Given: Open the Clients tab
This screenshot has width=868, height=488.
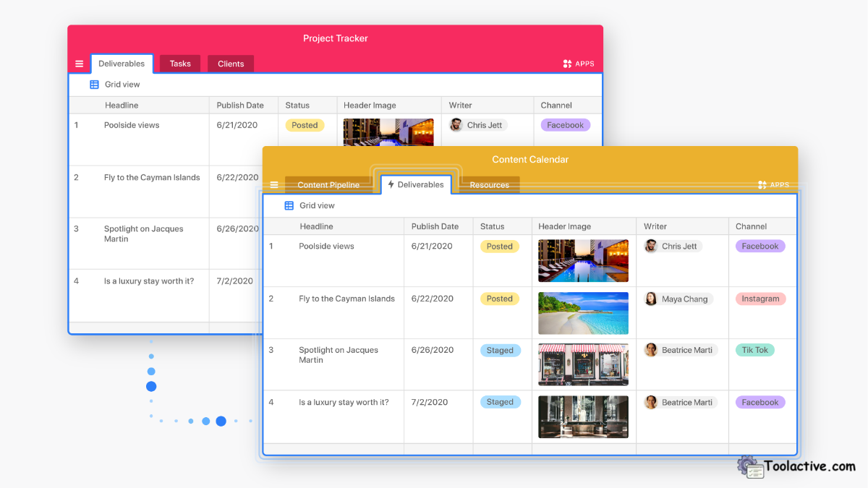Looking at the screenshot, I should (x=230, y=63).
